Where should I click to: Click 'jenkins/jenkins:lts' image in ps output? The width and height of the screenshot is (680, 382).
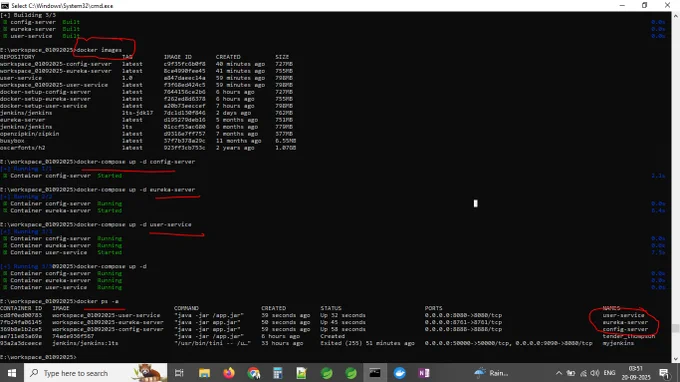85,343
